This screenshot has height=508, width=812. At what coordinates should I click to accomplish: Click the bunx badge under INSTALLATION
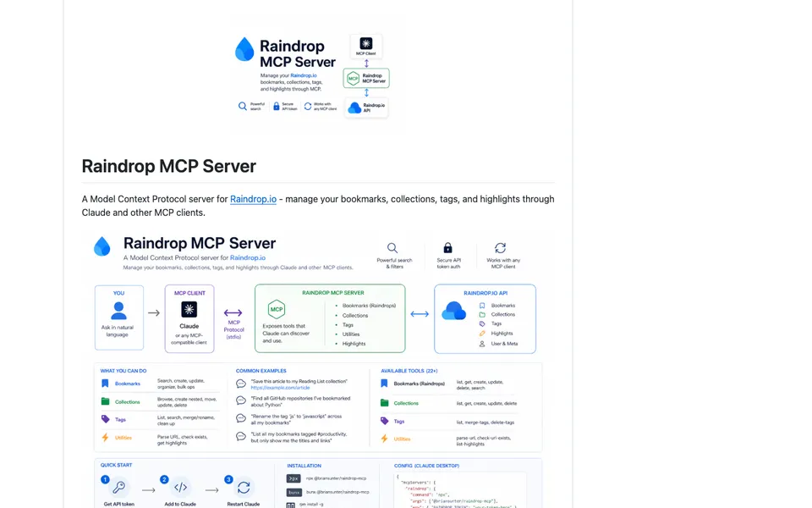click(294, 492)
